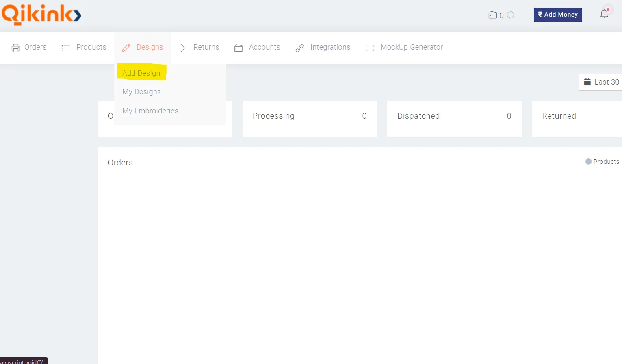Click the Qikink logo
This screenshot has height=364, width=622.
(41, 15)
